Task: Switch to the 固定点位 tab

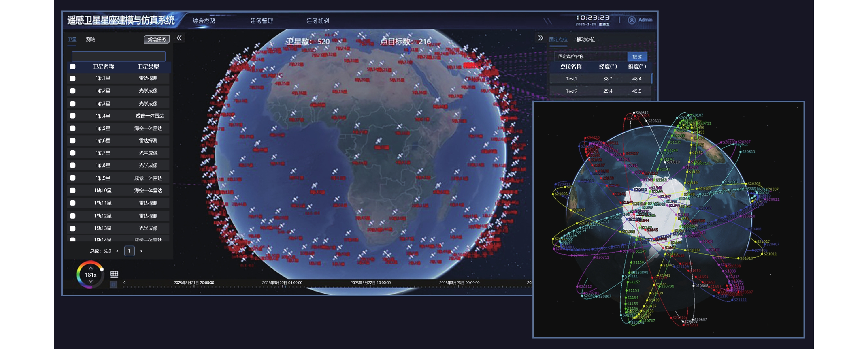Action: click(x=558, y=39)
